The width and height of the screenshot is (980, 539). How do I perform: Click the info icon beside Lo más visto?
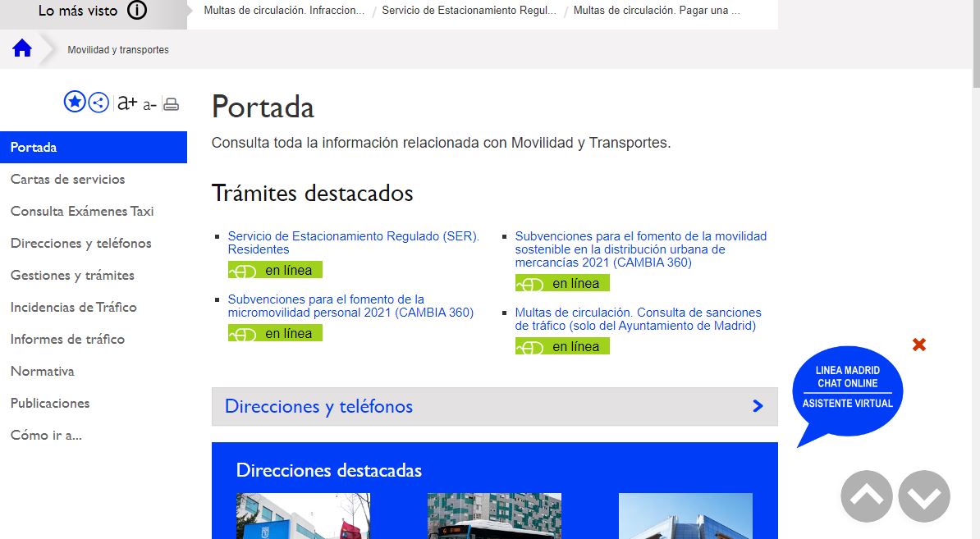click(x=137, y=11)
